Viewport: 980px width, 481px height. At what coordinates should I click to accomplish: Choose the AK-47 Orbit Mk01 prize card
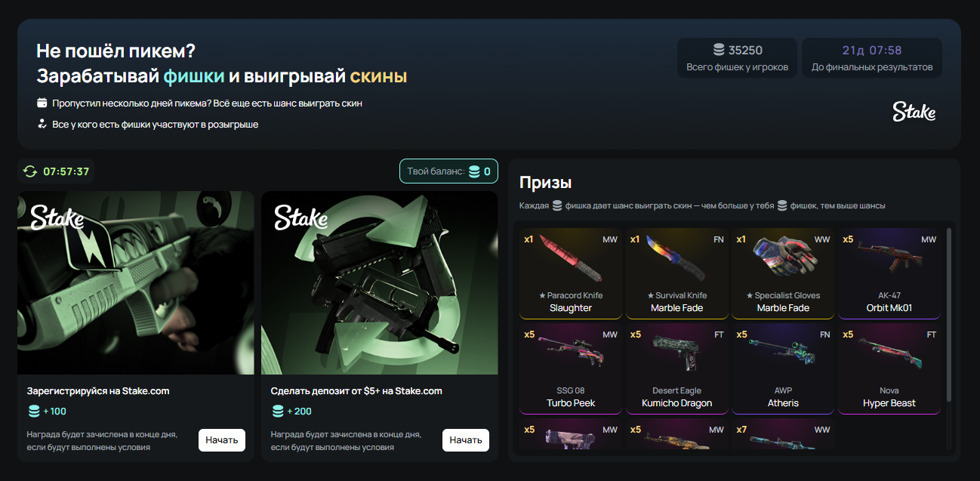(889, 273)
